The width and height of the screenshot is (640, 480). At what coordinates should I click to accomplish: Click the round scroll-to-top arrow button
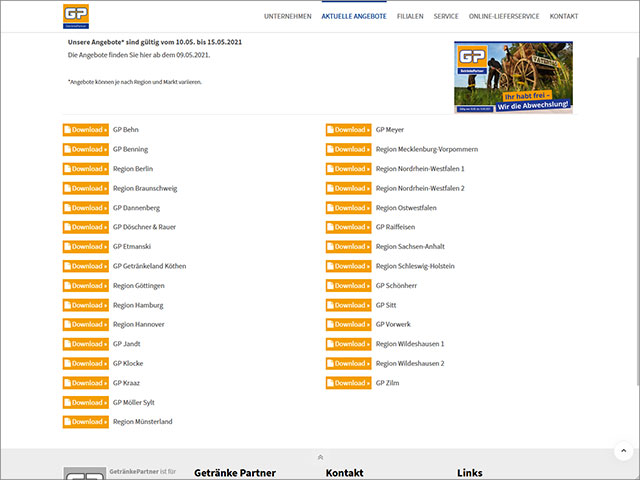(623, 451)
